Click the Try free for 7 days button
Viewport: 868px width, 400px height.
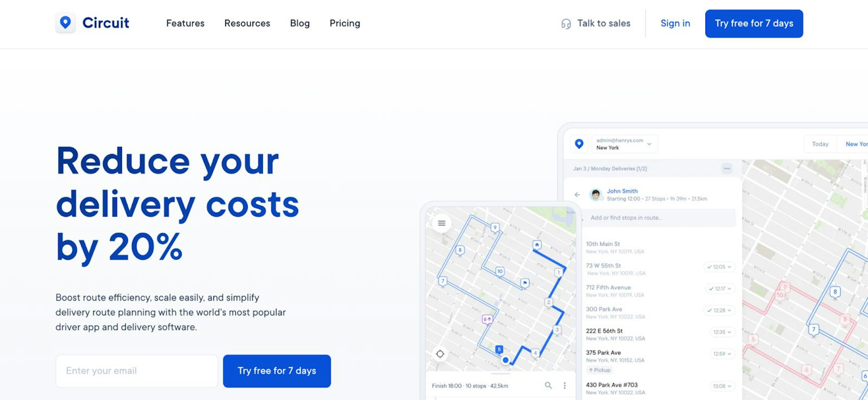(x=754, y=23)
